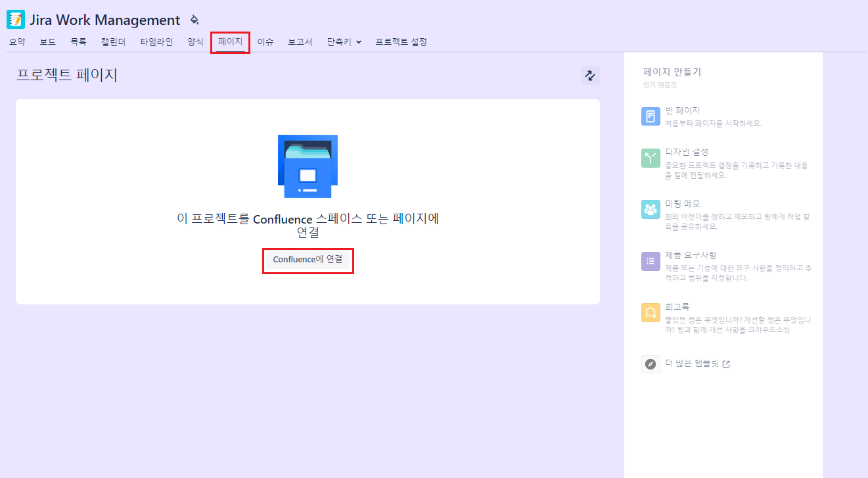
Task: Choose the 디자인 결정 template title
Action: pyautogui.click(x=687, y=152)
